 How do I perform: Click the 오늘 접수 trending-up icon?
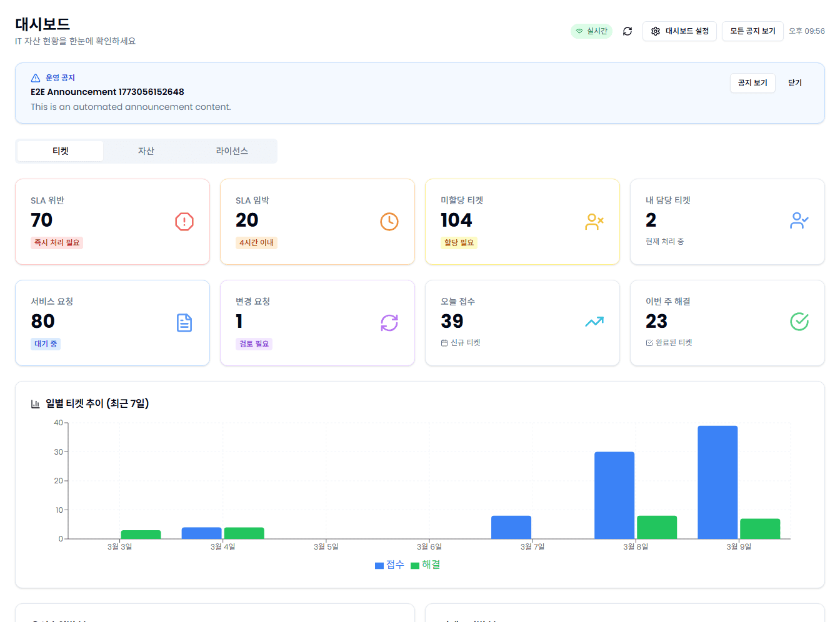click(x=594, y=322)
